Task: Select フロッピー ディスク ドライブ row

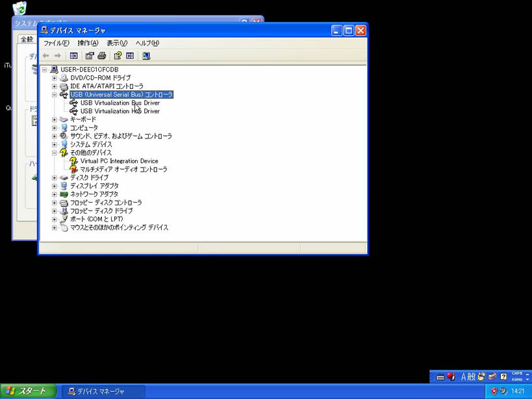Action: (101, 211)
